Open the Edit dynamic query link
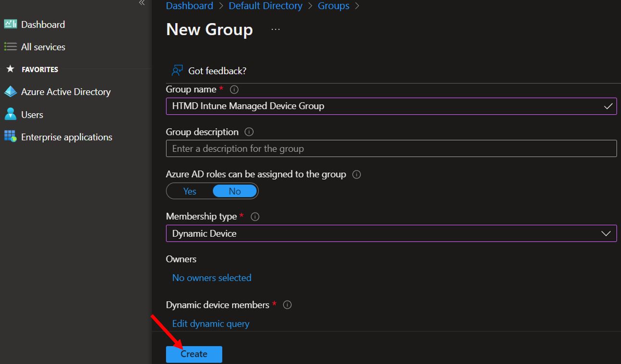The height and width of the screenshot is (364, 621). pos(210,323)
